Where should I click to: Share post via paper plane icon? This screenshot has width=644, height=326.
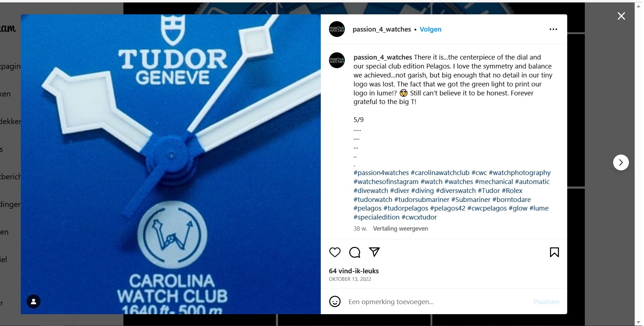374,252
